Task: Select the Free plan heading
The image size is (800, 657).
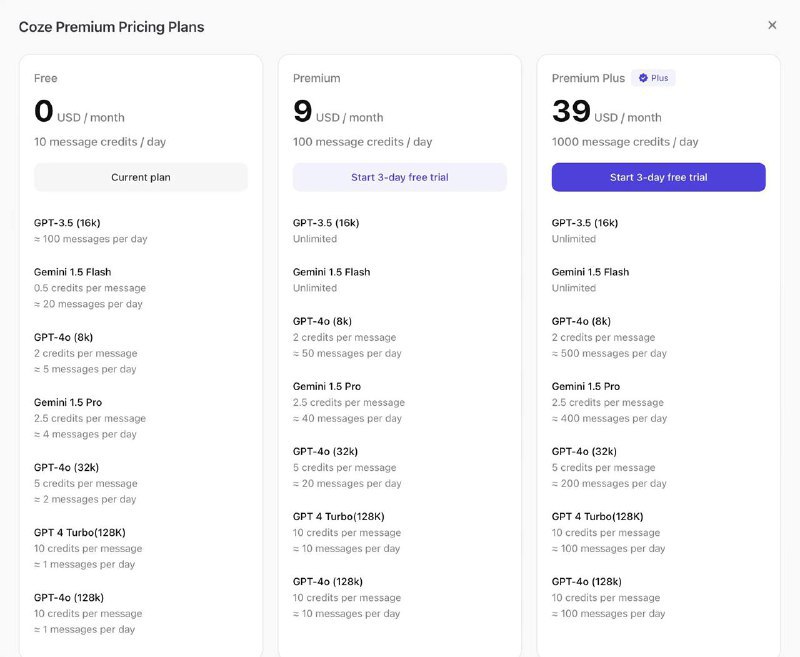Action: pos(46,78)
